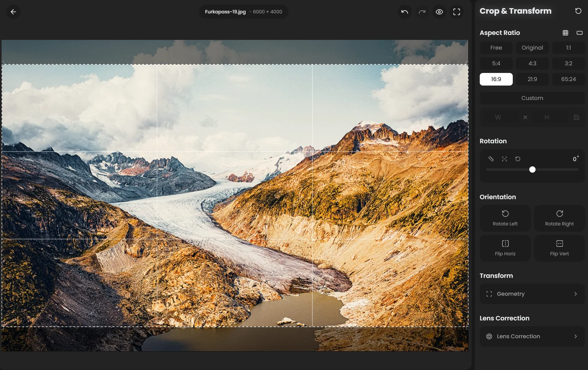Click the top-right crop corner handle
The image size is (588, 370).
coord(467,64)
